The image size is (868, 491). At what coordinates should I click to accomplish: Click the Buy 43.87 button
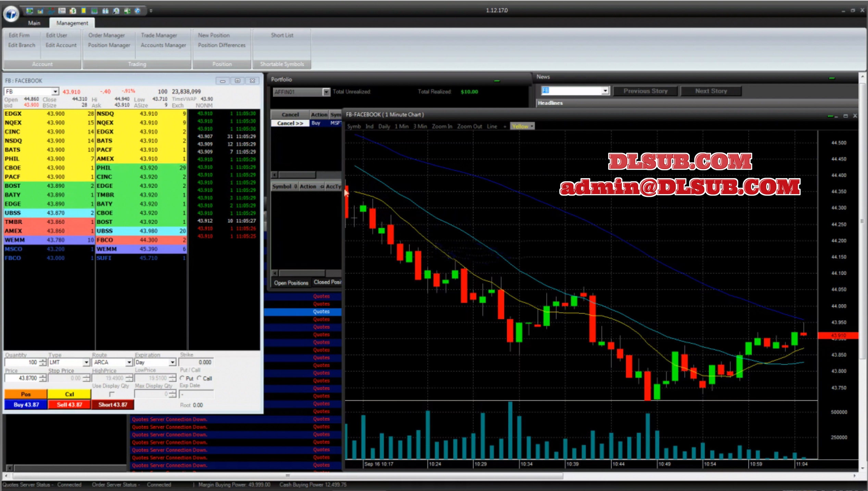point(26,405)
